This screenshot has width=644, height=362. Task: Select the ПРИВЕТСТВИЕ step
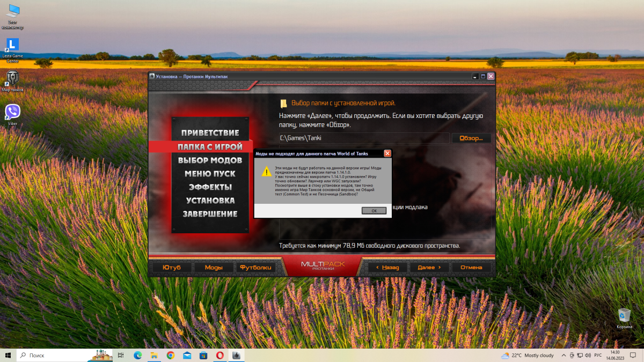pyautogui.click(x=210, y=132)
